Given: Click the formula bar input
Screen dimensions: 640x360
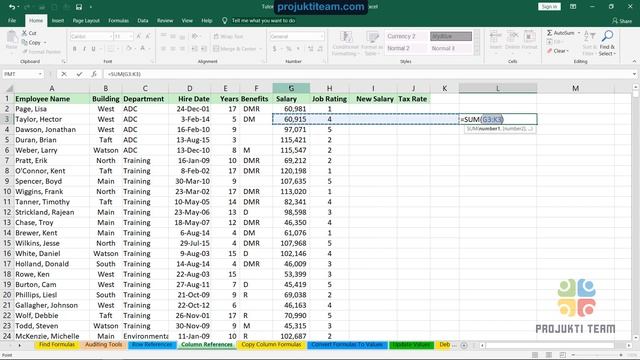Looking at the screenshot, I should [367, 74].
